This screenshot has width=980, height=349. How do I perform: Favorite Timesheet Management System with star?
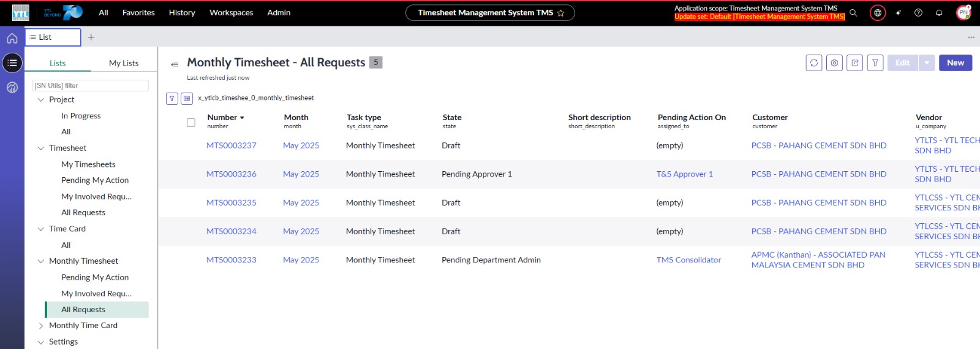[x=560, y=13]
